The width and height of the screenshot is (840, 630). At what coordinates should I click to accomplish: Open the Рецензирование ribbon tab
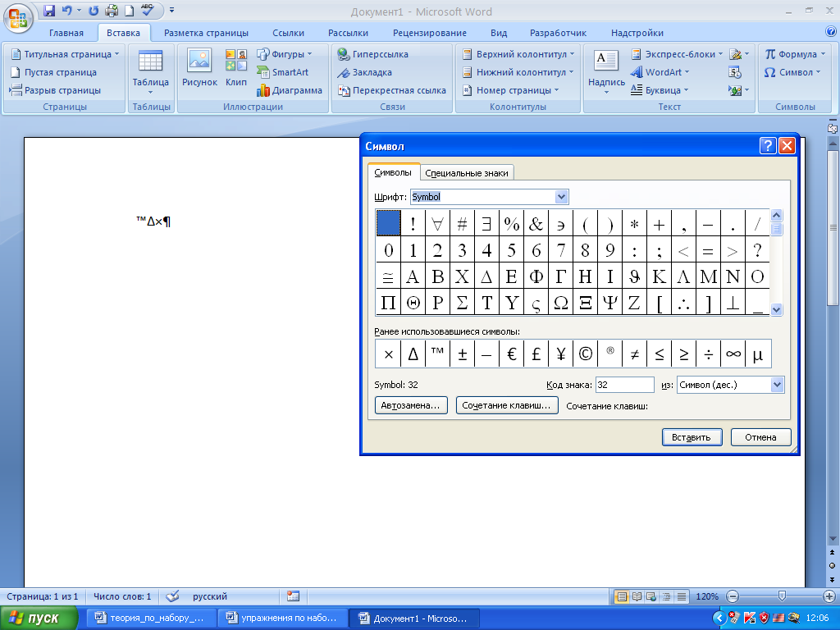430,33
